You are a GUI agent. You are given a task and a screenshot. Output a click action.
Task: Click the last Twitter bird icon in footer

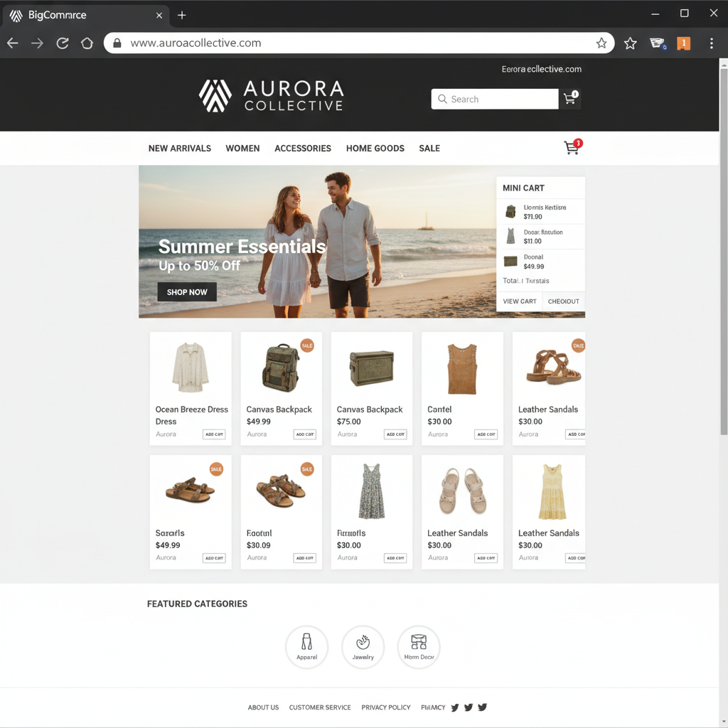pos(483,707)
